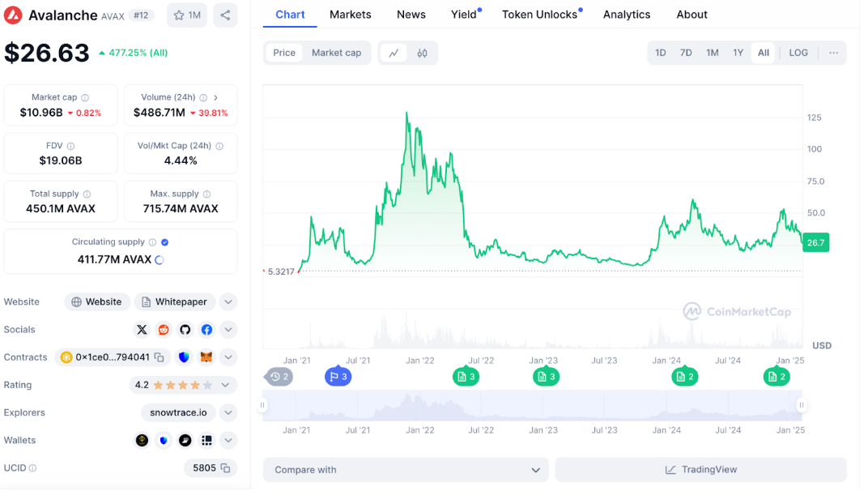Screen dimensions: 868x504
Task: Open the three-dots more chart options
Action: tap(833, 53)
